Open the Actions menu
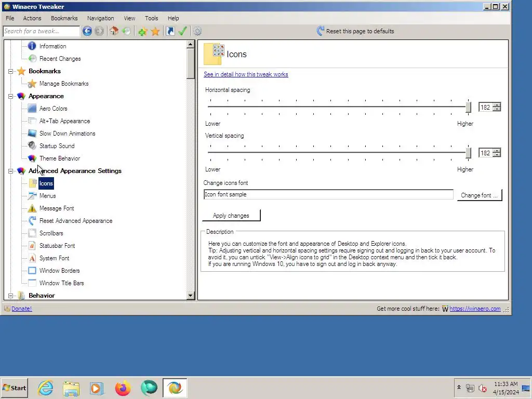The width and height of the screenshot is (532, 399). click(32, 18)
